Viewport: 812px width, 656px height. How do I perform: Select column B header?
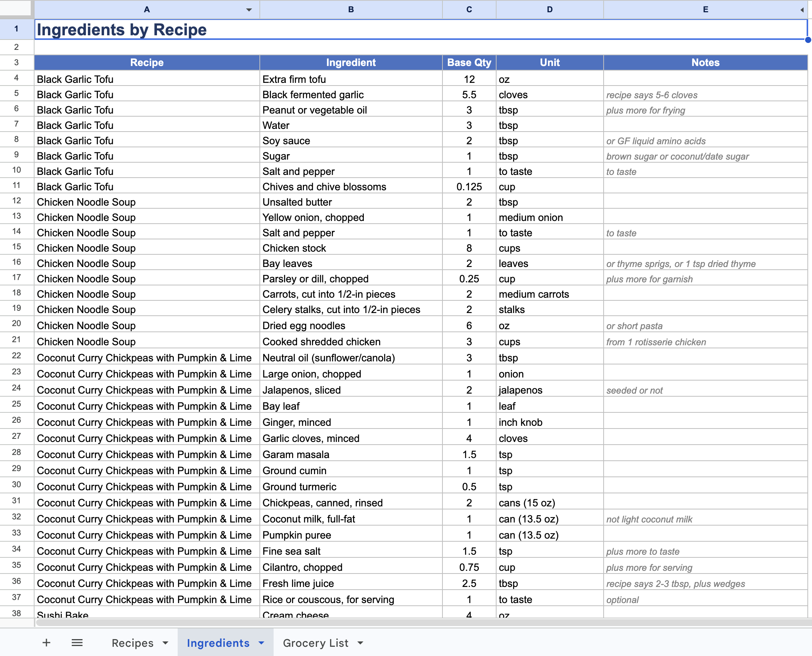click(x=351, y=10)
